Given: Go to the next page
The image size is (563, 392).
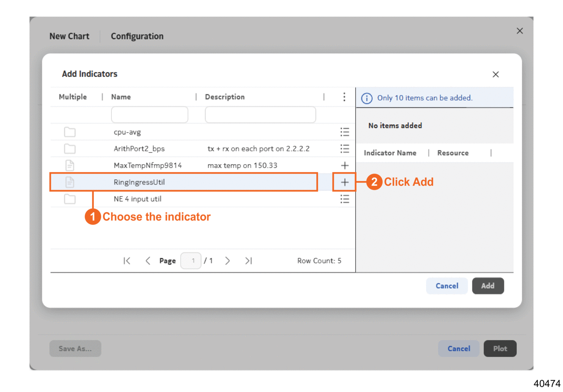Looking at the screenshot, I should pos(228,261).
